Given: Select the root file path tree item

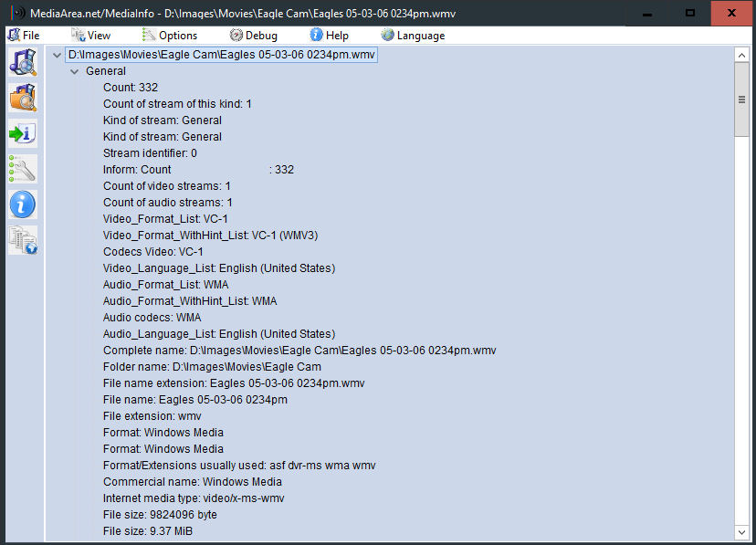Looking at the screenshot, I should [x=221, y=55].
